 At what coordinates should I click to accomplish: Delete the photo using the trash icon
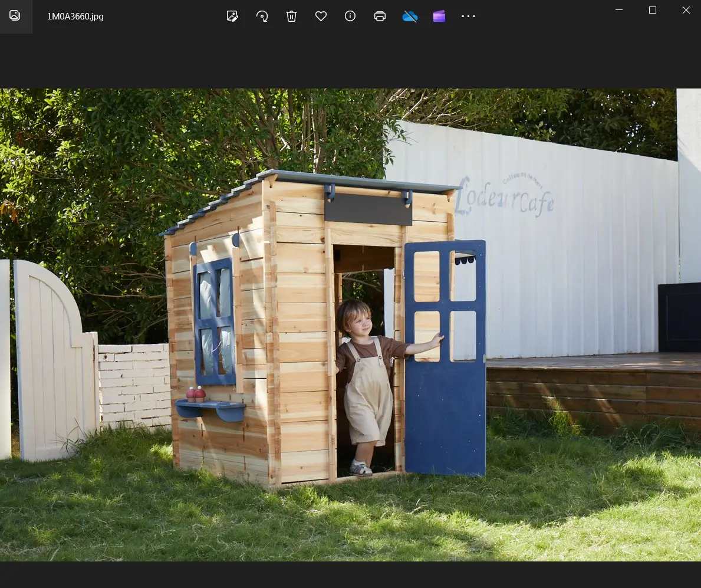point(291,17)
